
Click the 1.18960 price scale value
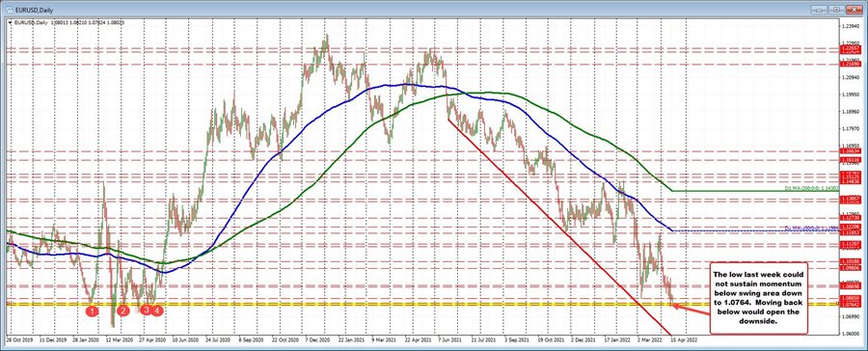coord(851,112)
